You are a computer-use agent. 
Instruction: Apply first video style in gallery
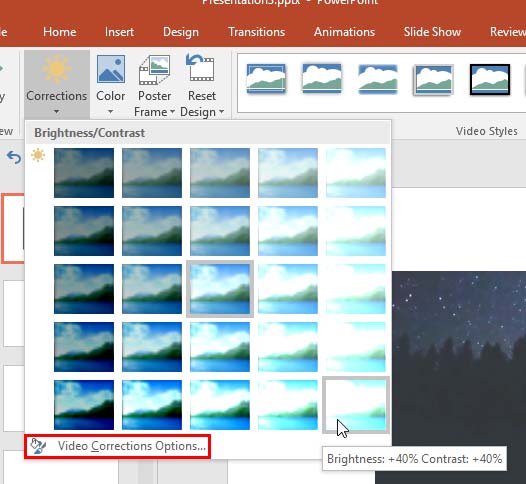(x=266, y=78)
